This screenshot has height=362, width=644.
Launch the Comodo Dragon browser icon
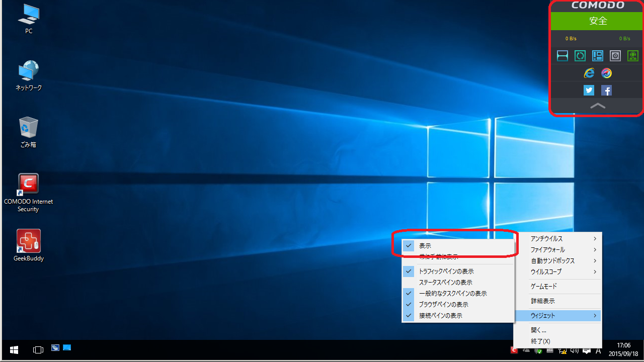[x=607, y=73]
